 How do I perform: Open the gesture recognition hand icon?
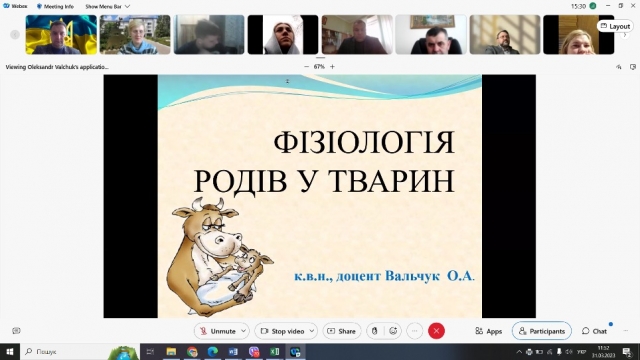(375, 331)
